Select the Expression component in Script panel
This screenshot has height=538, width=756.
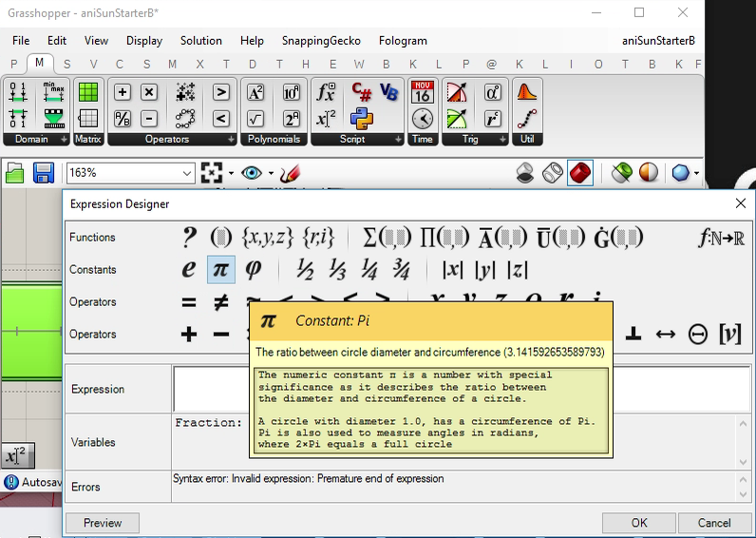coord(326,118)
